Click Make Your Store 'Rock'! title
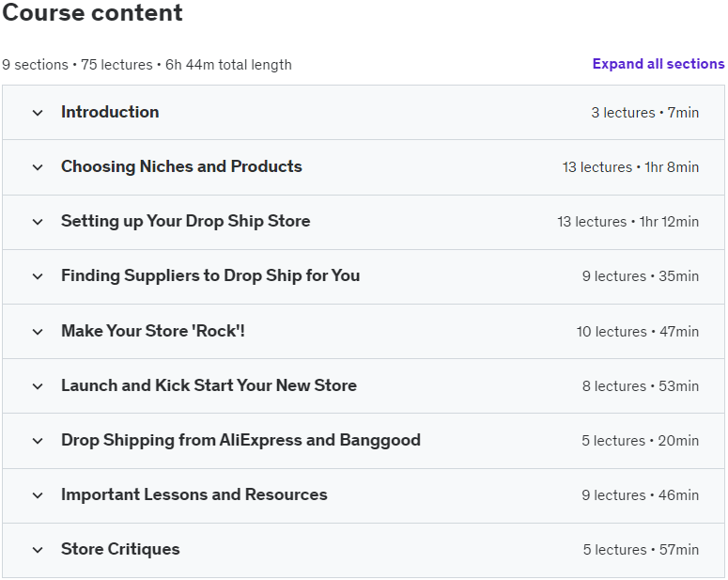Viewport: 728px width, 580px height. point(153,331)
